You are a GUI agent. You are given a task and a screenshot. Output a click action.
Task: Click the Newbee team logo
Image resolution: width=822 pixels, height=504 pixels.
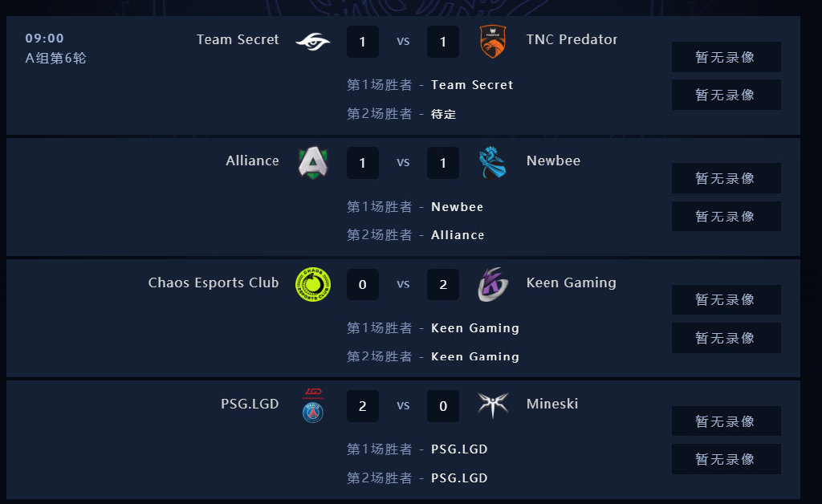[492, 162]
